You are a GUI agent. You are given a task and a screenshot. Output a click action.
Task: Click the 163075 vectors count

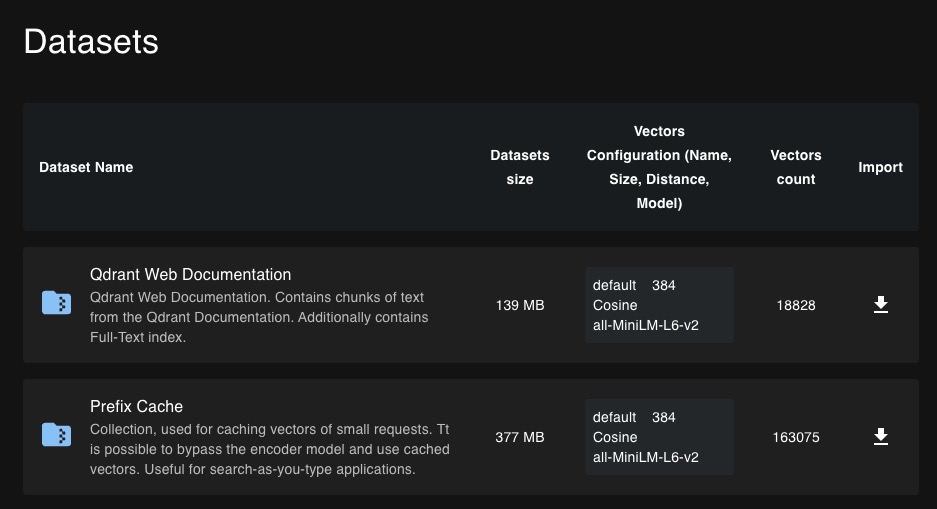pyautogui.click(x=796, y=437)
